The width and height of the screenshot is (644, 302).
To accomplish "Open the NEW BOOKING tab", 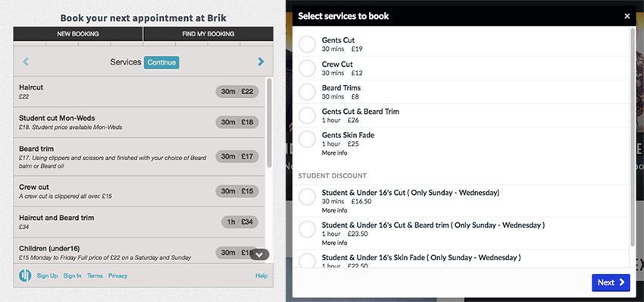I will (78, 33).
